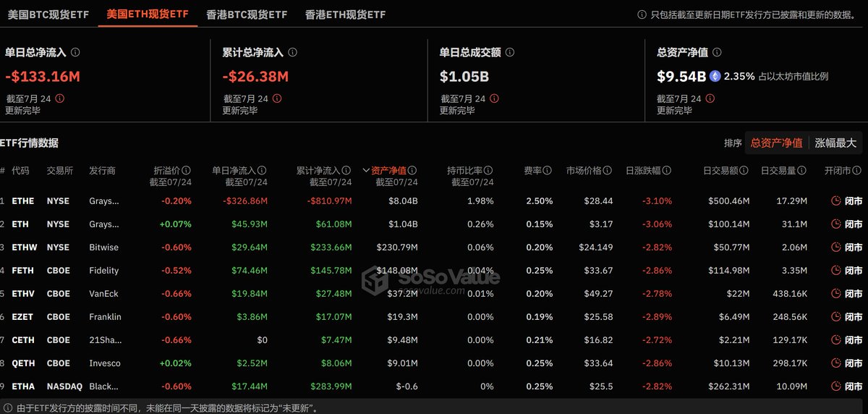The height and width of the screenshot is (414, 868).
Task: Click Ethereum logo beside 2.35%
Action: (x=715, y=76)
